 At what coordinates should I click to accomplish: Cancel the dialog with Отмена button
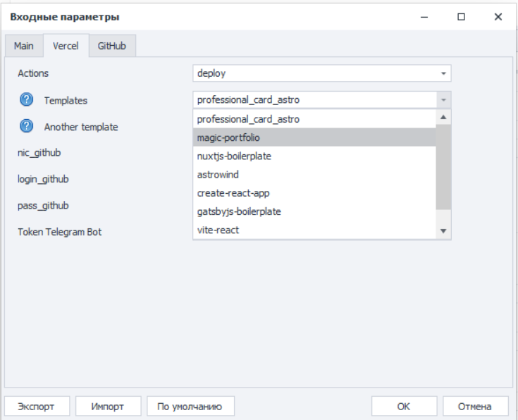click(x=476, y=407)
